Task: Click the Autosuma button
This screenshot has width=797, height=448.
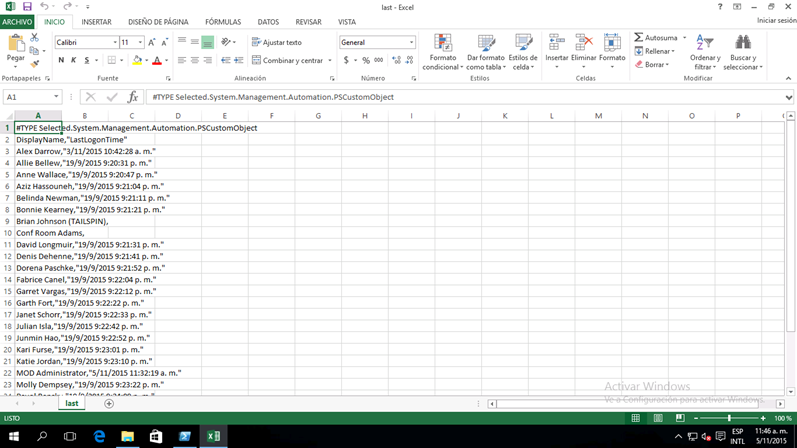Action: [656, 38]
